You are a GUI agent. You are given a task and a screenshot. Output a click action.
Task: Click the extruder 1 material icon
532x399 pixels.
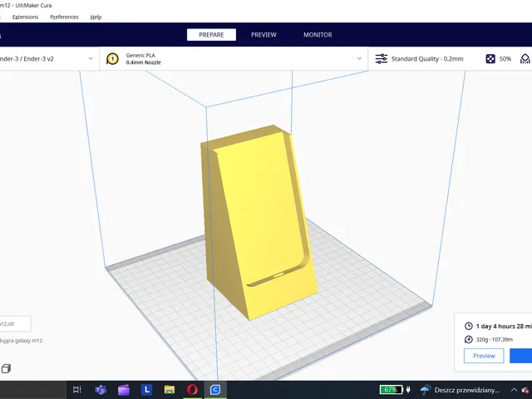[x=112, y=59]
